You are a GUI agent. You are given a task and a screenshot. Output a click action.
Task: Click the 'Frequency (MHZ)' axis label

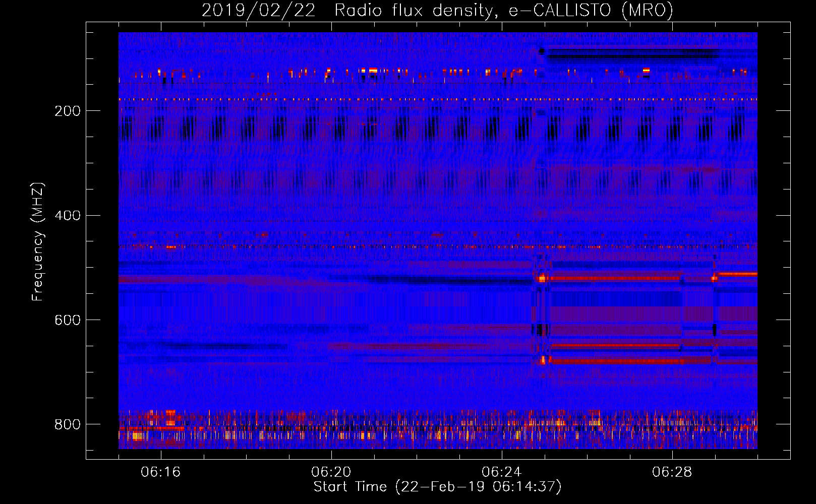coord(38,242)
